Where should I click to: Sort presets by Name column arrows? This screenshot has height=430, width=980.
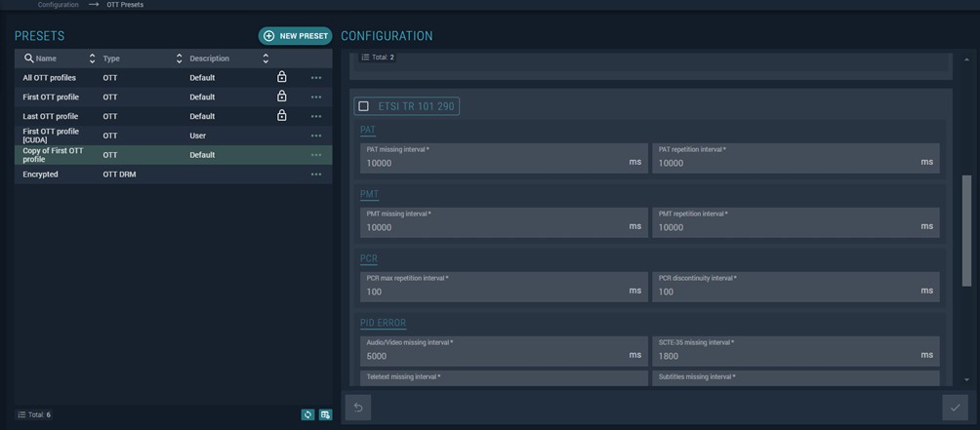(93, 59)
